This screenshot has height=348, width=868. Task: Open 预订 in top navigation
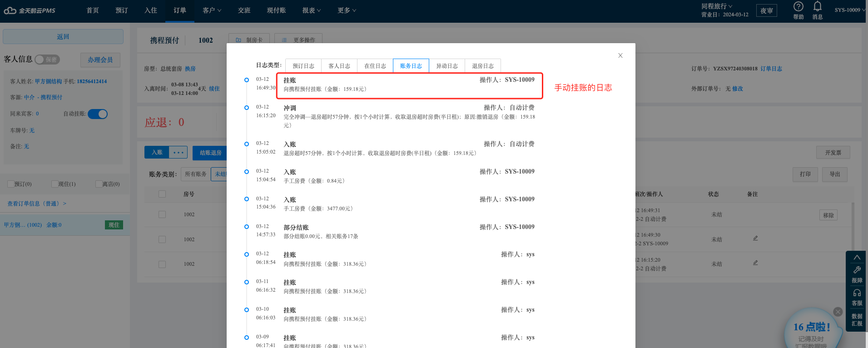coord(122,10)
